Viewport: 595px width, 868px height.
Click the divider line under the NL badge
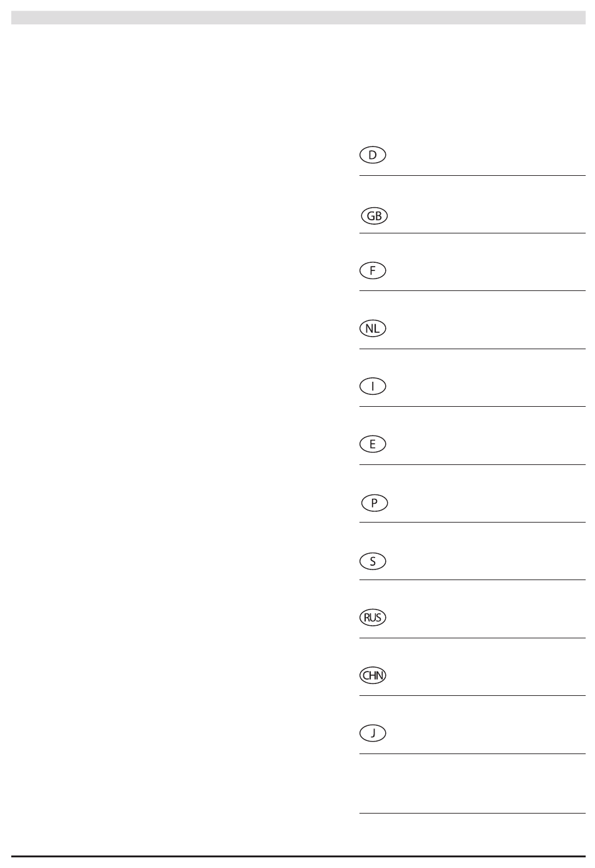(472, 349)
